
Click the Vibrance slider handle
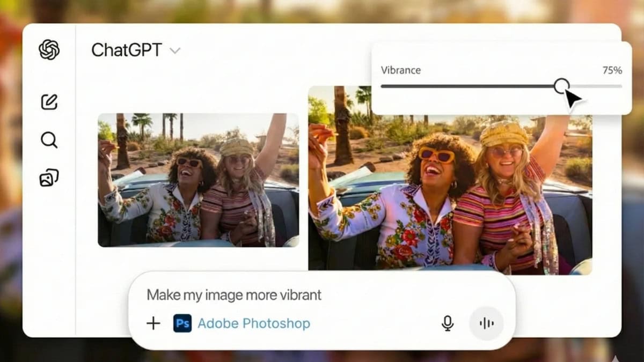point(561,86)
